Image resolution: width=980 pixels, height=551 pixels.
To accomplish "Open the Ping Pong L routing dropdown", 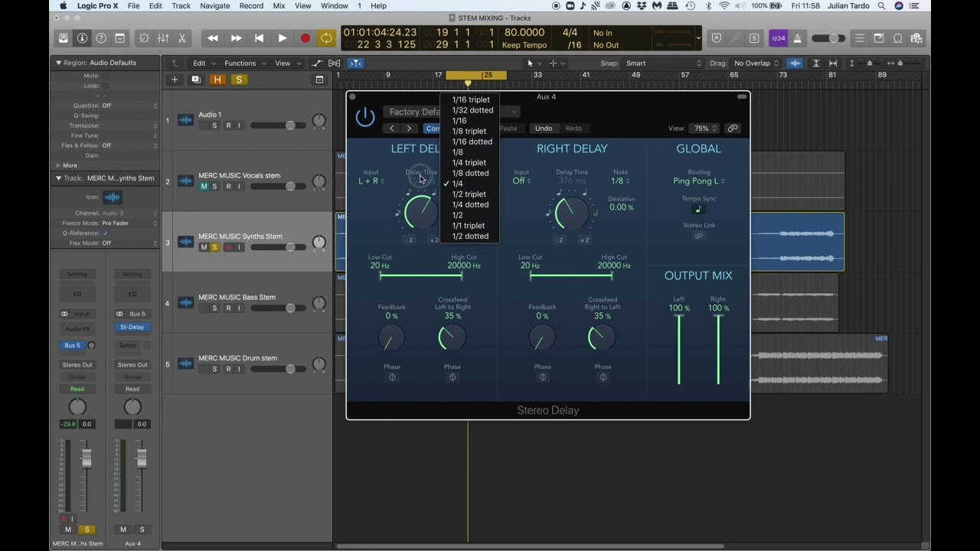I will (x=699, y=181).
